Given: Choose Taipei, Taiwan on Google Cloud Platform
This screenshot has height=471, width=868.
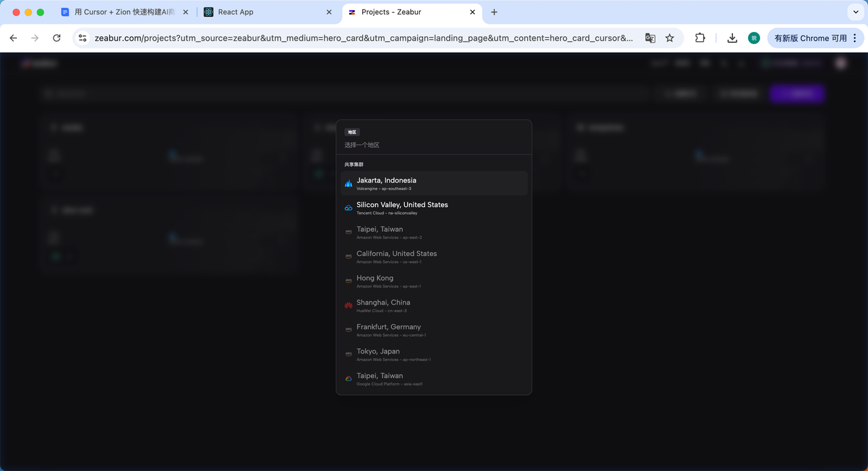Looking at the screenshot, I should point(434,379).
